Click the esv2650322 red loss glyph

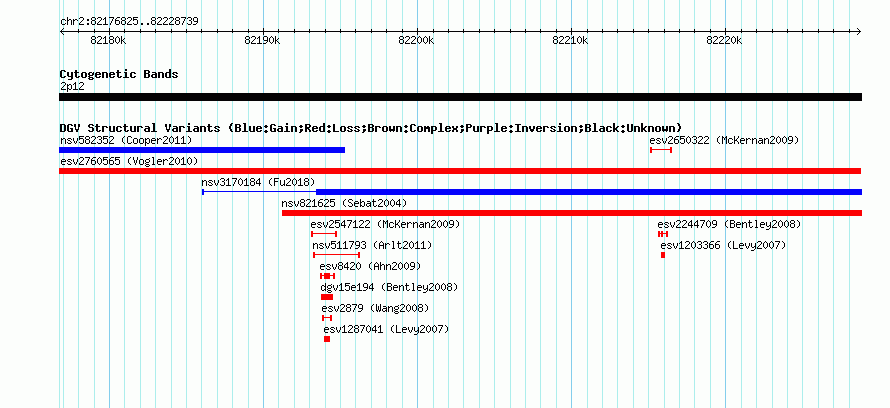661,150
